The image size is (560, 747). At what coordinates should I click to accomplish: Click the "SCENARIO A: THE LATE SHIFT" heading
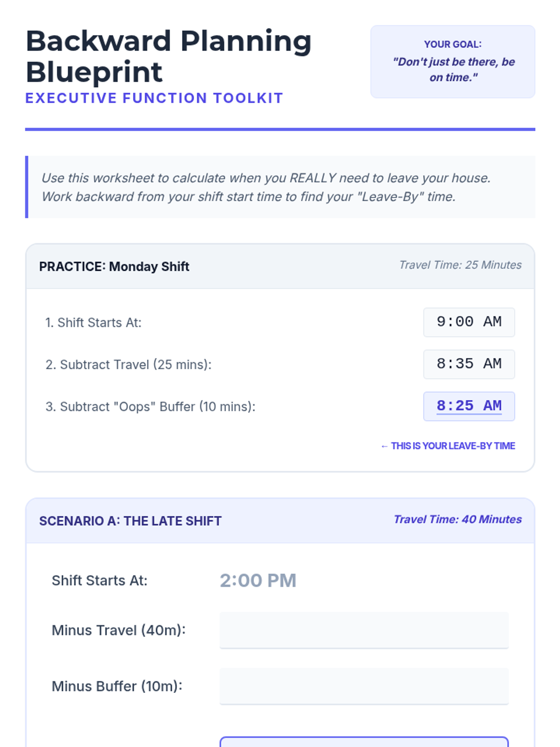tap(130, 521)
